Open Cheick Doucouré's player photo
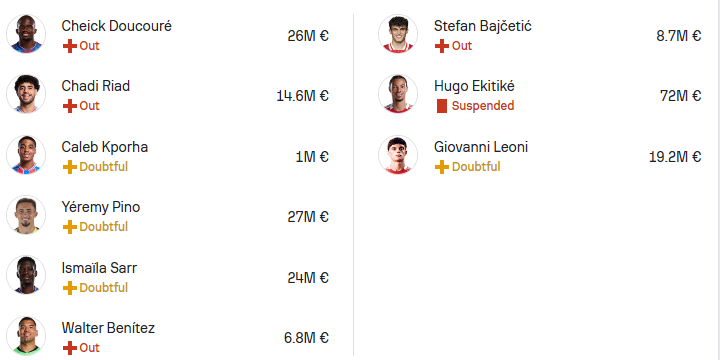The height and width of the screenshot is (360, 720). point(26,34)
